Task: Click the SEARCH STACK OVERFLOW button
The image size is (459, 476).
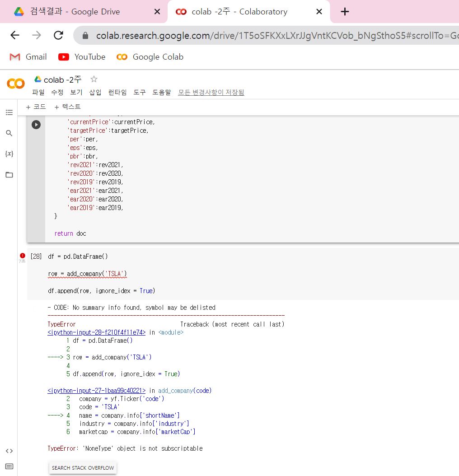Action: point(83,468)
